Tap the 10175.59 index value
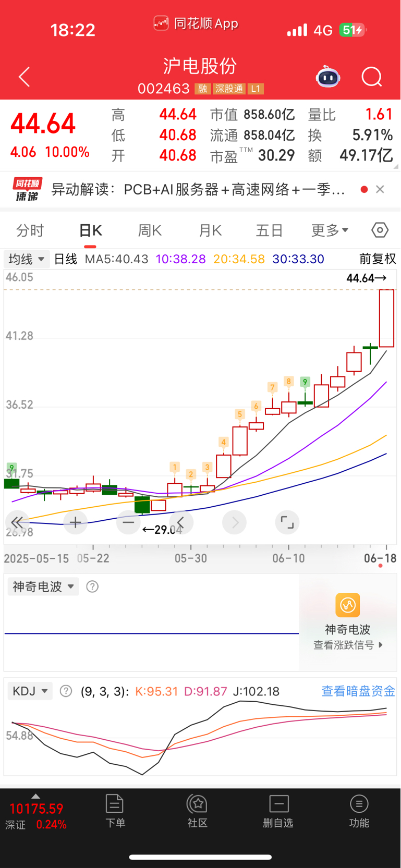Image resolution: width=401 pixels, height=868 pixels. (x=37, y=809)
